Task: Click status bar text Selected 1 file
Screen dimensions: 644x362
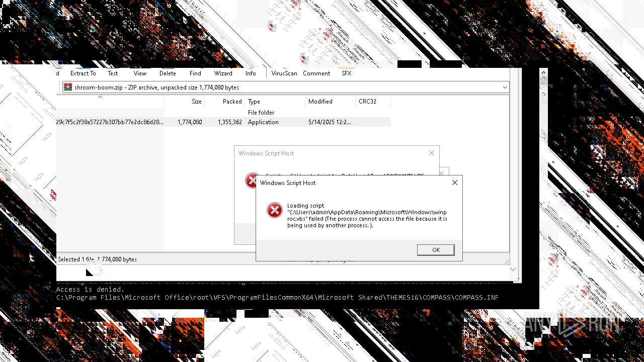Action: pyautogui.click(x=97, y=259)
